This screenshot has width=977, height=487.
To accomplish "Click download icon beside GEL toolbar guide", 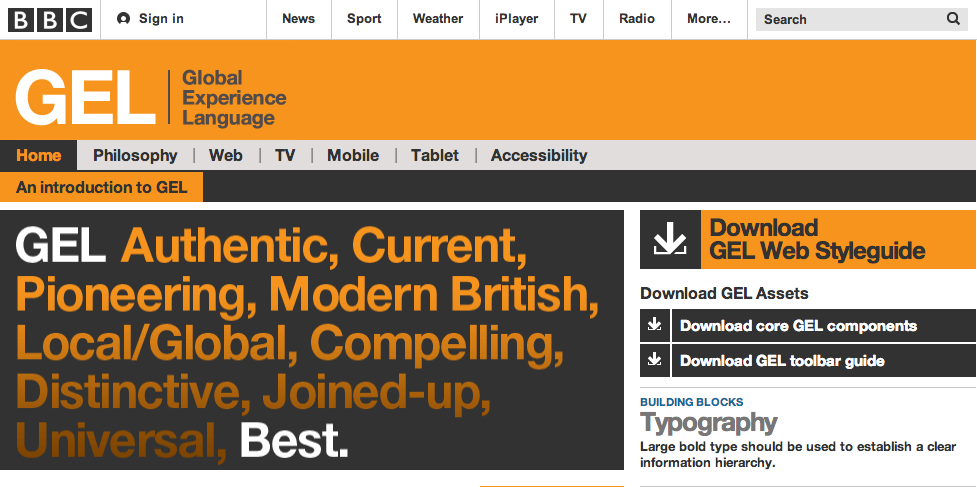I will pos(655,360).
